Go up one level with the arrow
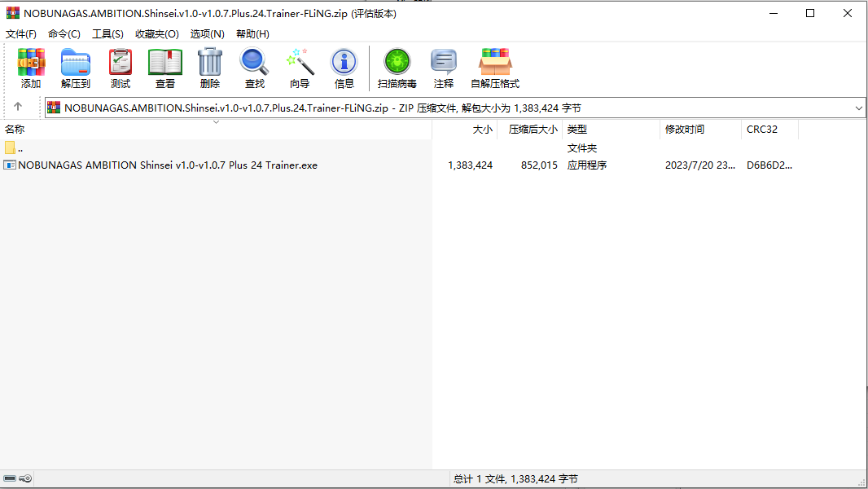Viewport: 868px width, 489px height. (x=18, y=107)
